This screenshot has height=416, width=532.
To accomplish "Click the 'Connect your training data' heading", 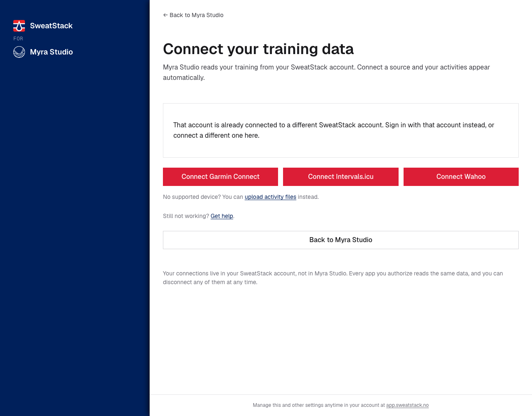I will [x=258, y=49].
